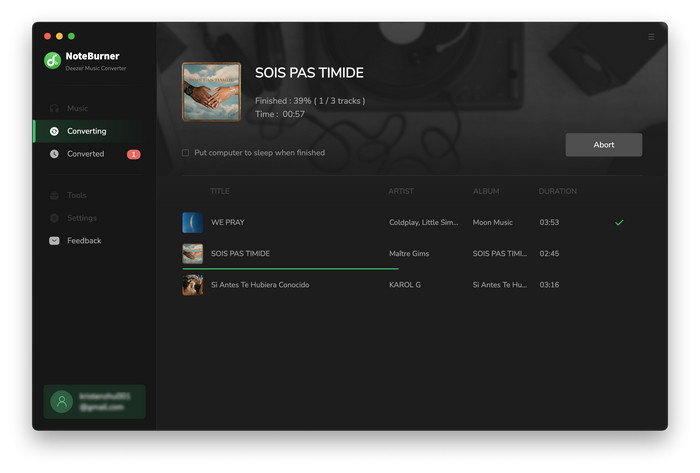This screenshot has width=700, height=473.
Task: Click the Settings gear icon
Action: click(x=54, y=218)
